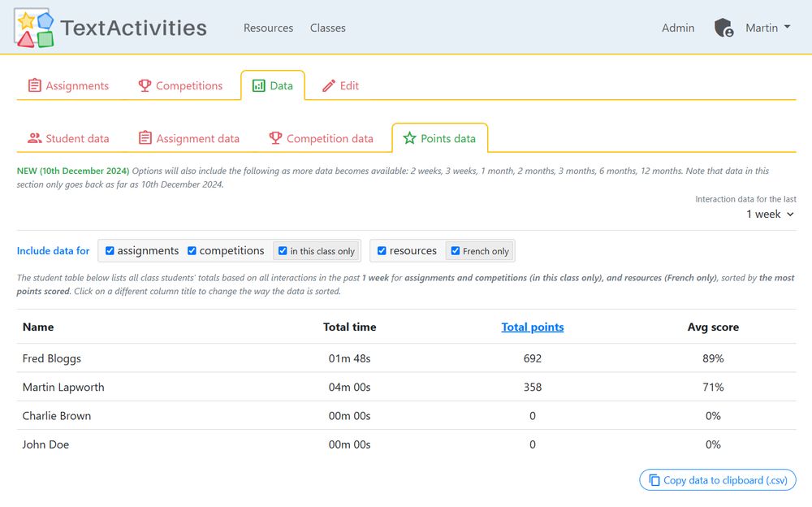Switch to the Competitions tab
Viewport: 812px width, 507px height.
pos(180,85)
